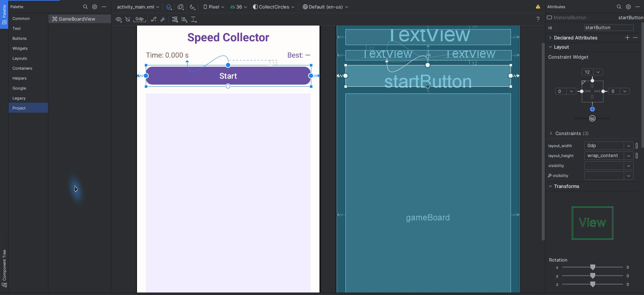Click horizontal bias slider handle 50
The image size is (644, 295).
tap(592, 119)
